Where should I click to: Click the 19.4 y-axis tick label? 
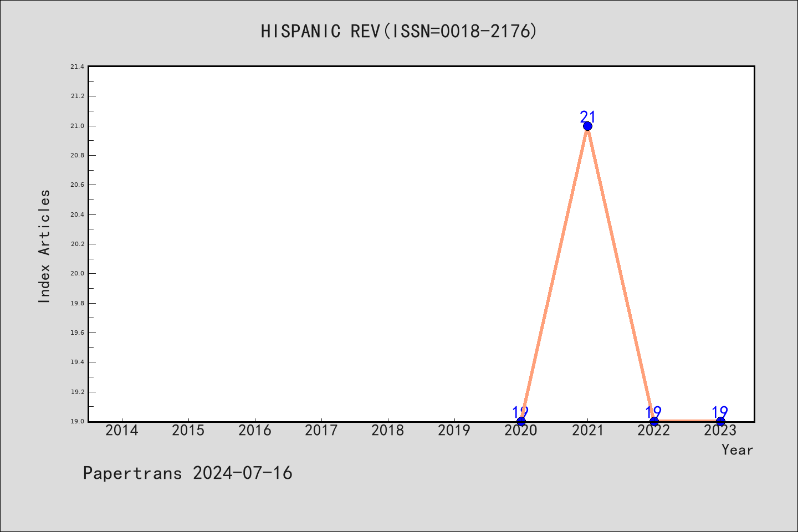click(77, 362)
